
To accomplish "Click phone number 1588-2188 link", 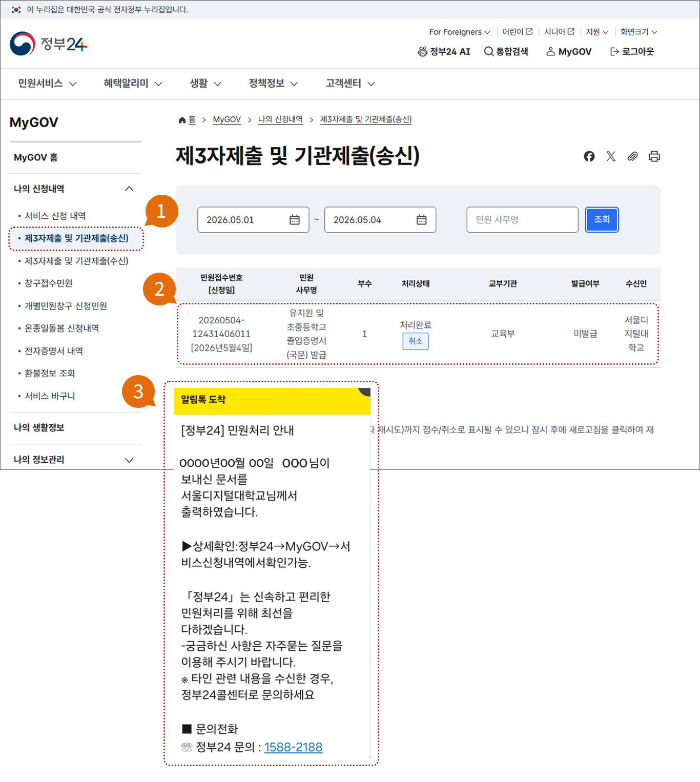I will 293,748.
